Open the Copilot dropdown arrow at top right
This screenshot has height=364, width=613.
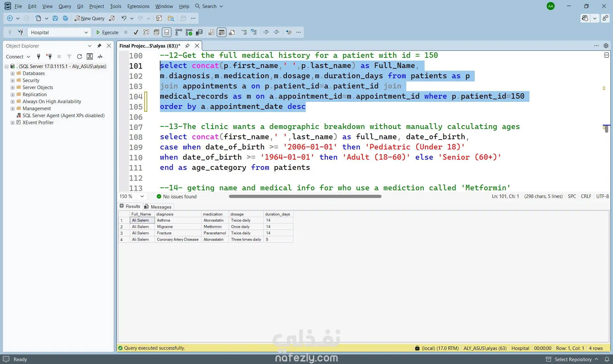(x=594, y=18)
